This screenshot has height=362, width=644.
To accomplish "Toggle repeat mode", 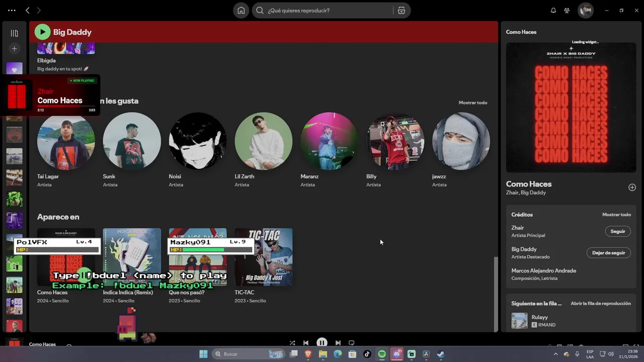I will coord(352,343).
